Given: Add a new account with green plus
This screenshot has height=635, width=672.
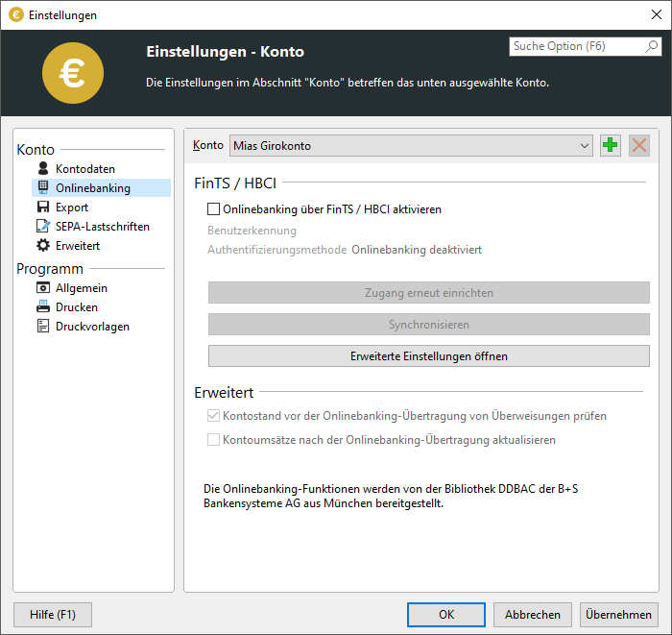Looking at the screenshot, I should point(610,145).
